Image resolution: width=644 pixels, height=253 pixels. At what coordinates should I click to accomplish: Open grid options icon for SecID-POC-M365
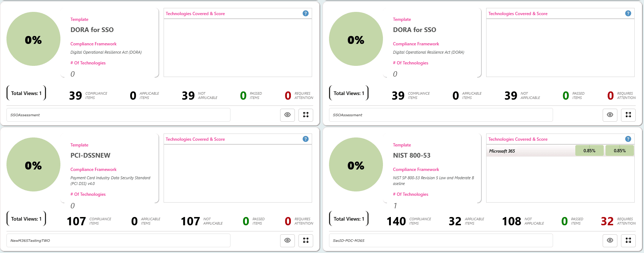[x=628, y=240]
